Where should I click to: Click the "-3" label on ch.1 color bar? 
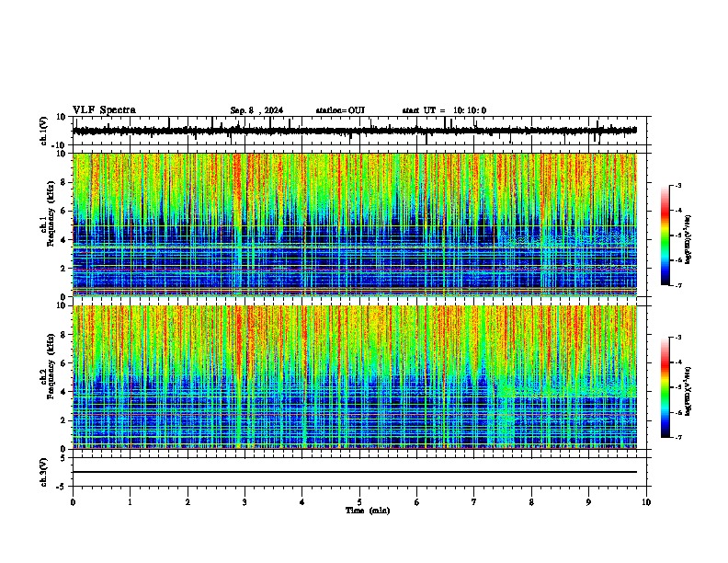coord(677,186)
